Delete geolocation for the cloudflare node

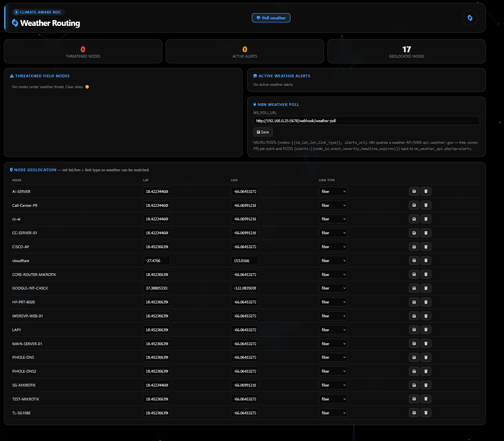[x=426, y=261]
